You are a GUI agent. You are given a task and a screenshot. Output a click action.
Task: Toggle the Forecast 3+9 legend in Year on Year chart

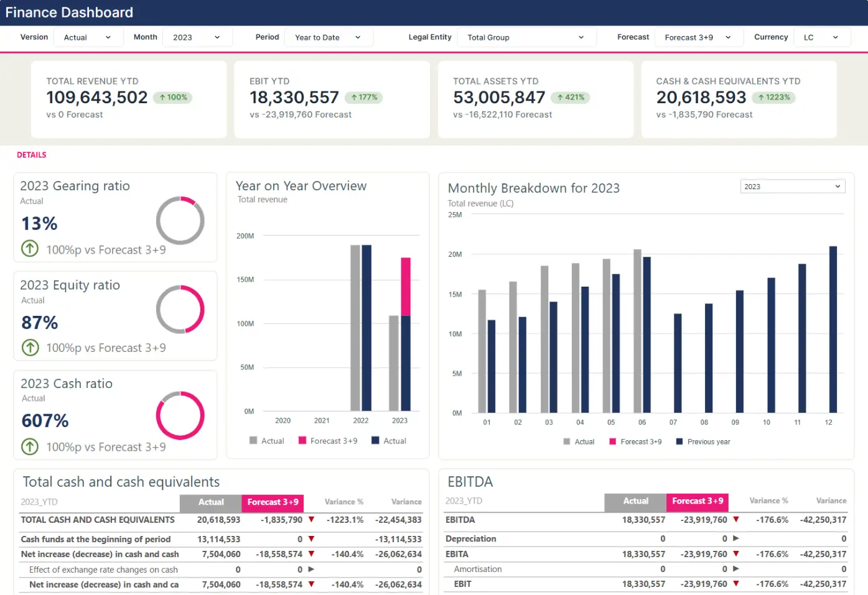(x=328, y=441)
